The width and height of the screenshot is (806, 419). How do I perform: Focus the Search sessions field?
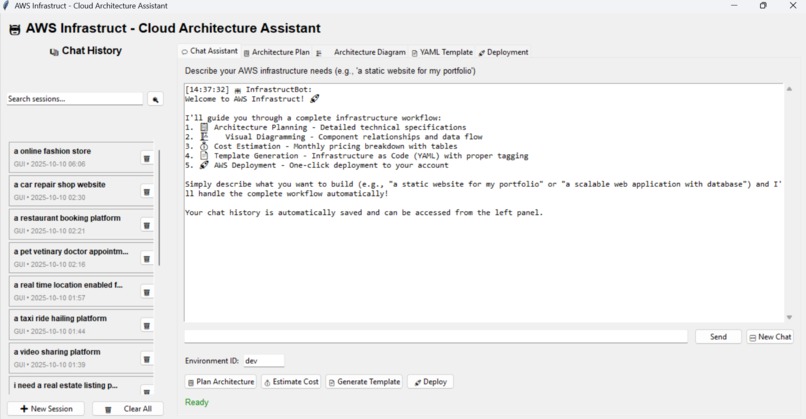75,99
